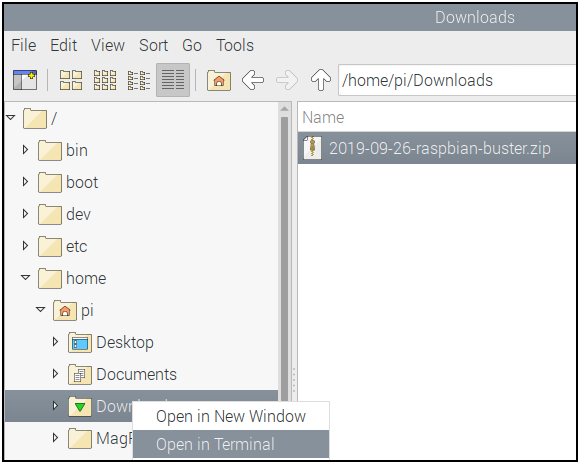Viewport: 580px width, 465px height.
Task: Open a new tab with the toolbar icon
Action: 25,80
